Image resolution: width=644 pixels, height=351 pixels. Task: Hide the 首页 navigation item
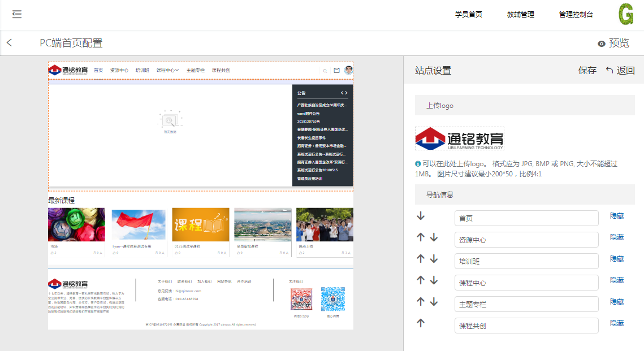point(617,216)
